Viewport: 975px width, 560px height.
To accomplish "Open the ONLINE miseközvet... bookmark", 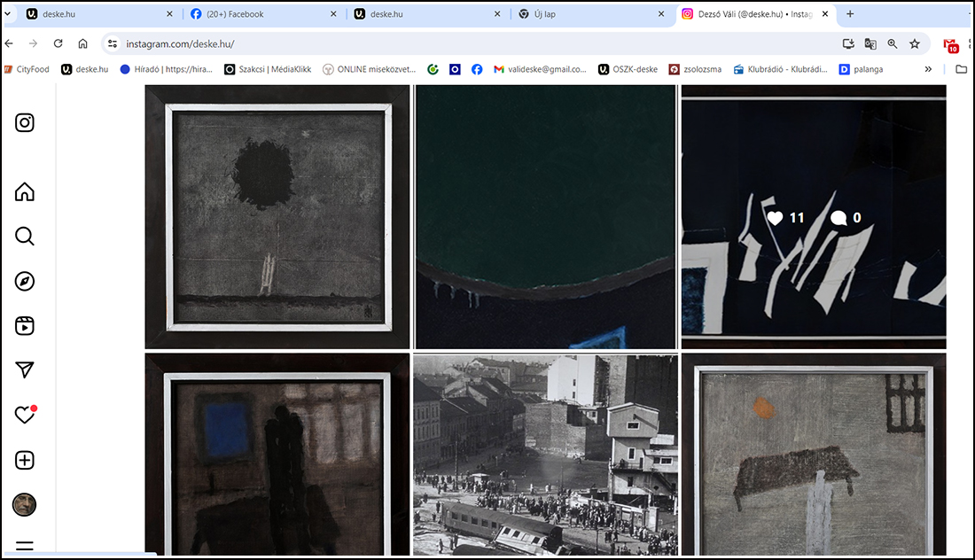I will (x=369, y=70).
